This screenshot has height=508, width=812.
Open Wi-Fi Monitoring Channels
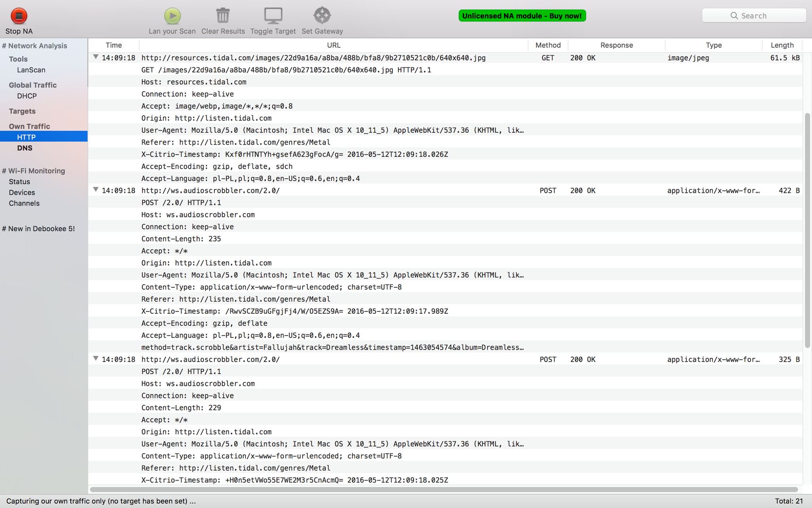click(24, 203)
